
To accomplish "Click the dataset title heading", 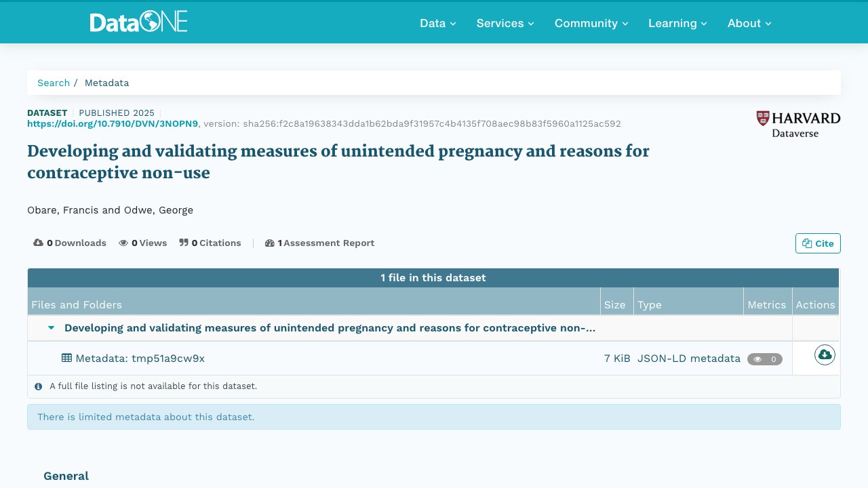I will click(338, 161).
